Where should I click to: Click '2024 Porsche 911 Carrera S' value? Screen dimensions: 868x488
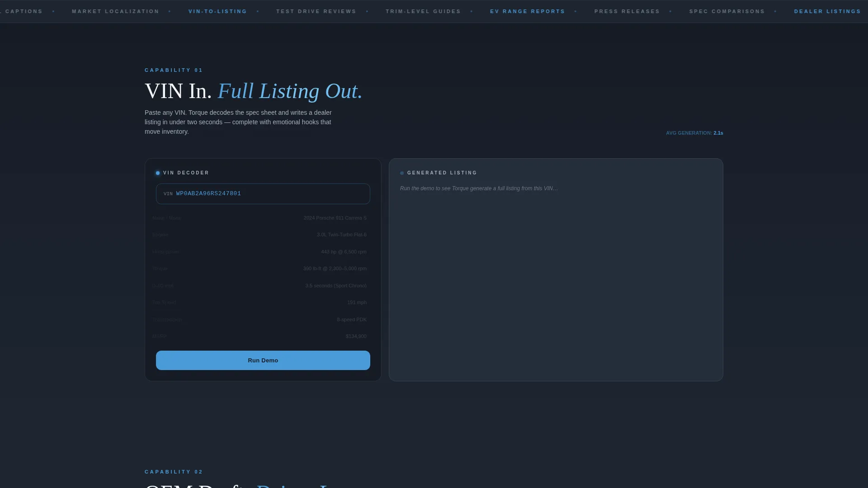click(x=335, y=218)
